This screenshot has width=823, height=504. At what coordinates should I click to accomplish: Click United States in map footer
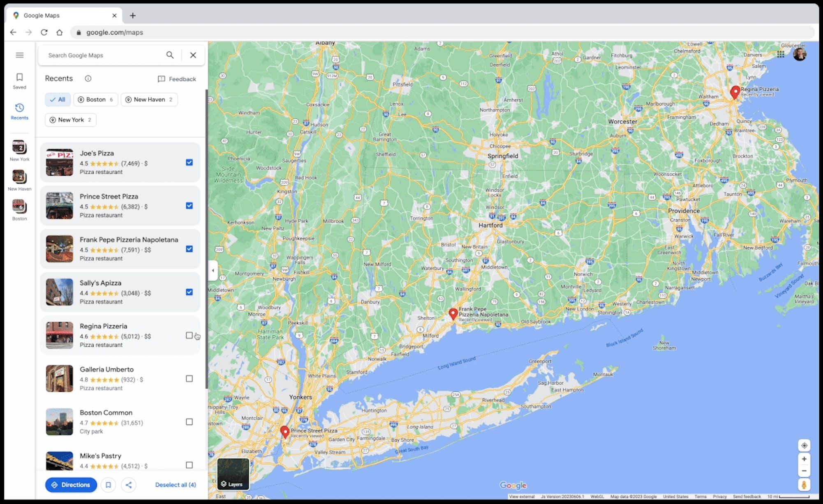[x=675, y=497]
